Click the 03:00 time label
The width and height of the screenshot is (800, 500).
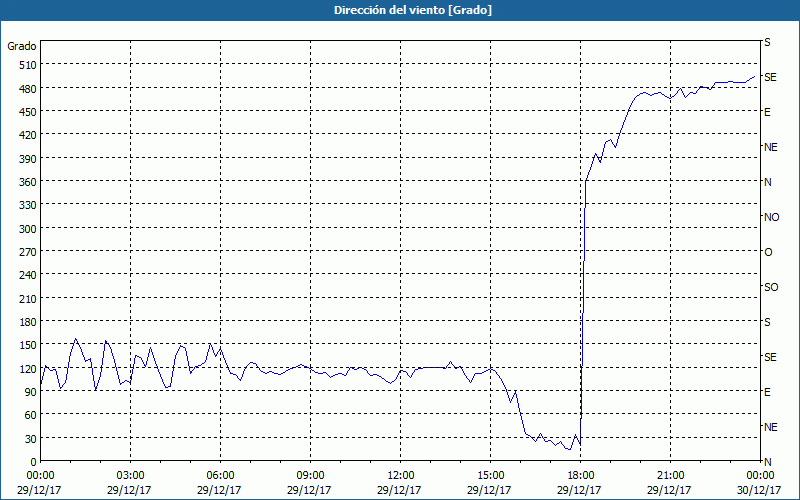130,476
